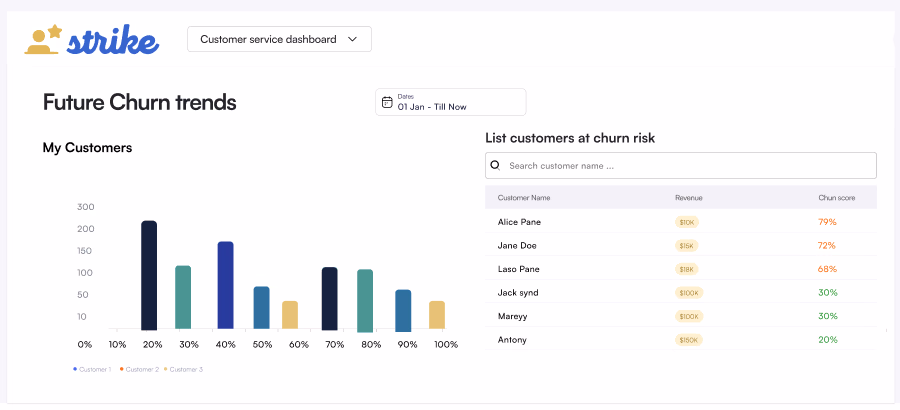Viewport: 900px width, 410px height.
Task: Click Alice Pane's $10K revenue badge
Action: pyautogui.click(x=686, y=222)
